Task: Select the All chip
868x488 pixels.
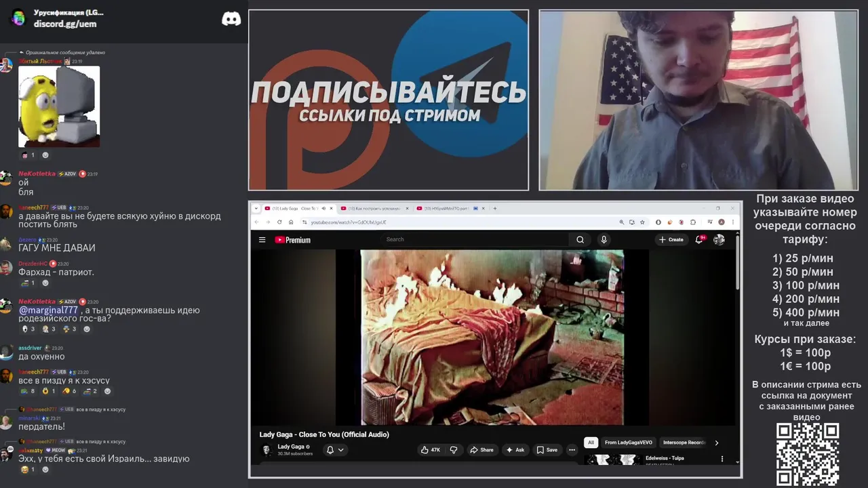Action: pos(591,443)
